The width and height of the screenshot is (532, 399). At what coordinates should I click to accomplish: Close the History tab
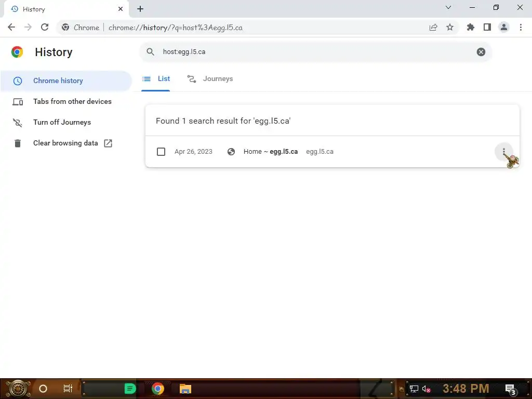[x=121, y=9]
